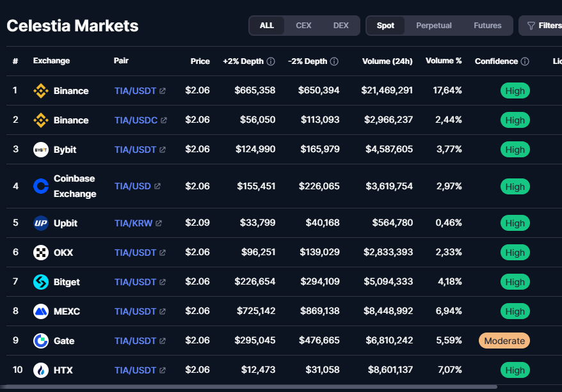Sort by the Volume (24h) column header
The width and height of the screenshot is (562, 392).
(387, 61)
